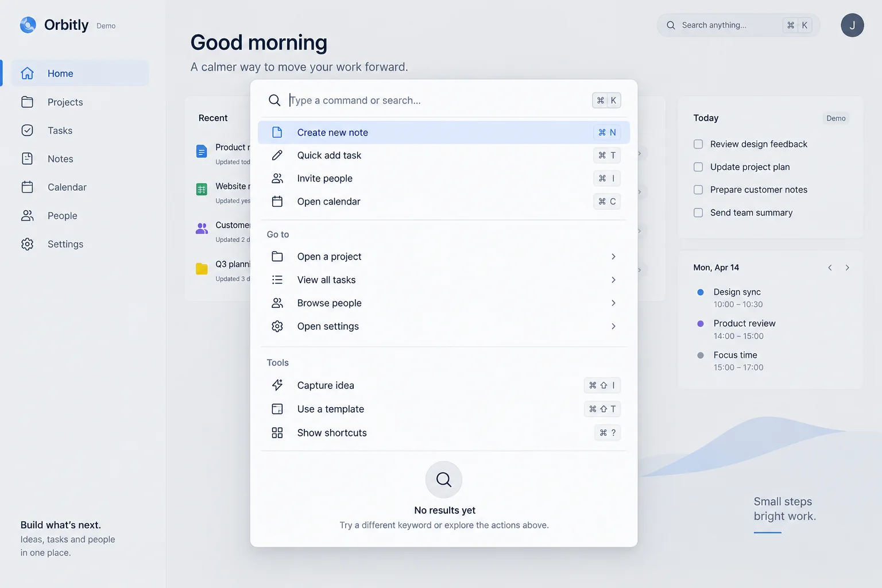Click the Notes icon in sidebar
This screenshot has width=882, height=588.
27,158
